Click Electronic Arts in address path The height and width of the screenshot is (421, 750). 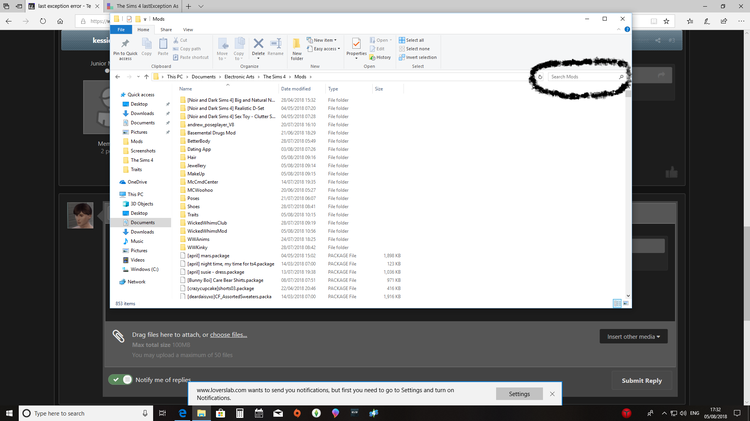coord(239,77)
